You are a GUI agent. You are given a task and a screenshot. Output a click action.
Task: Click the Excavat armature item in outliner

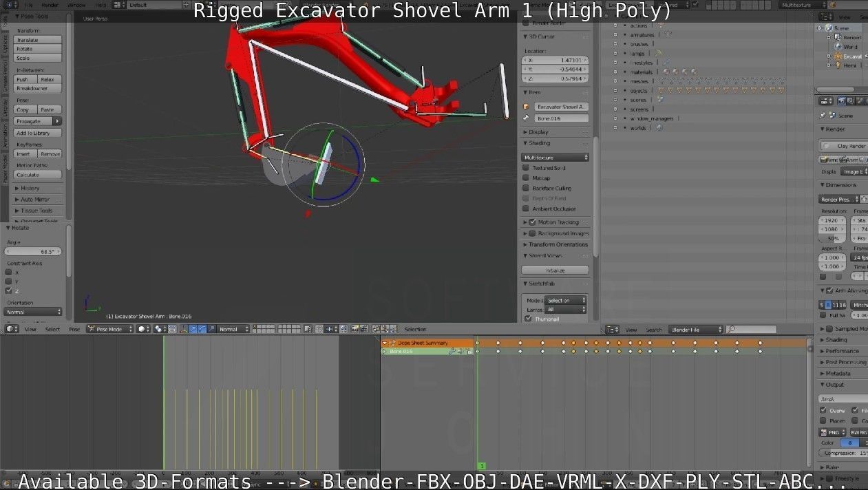coord(852,56)
